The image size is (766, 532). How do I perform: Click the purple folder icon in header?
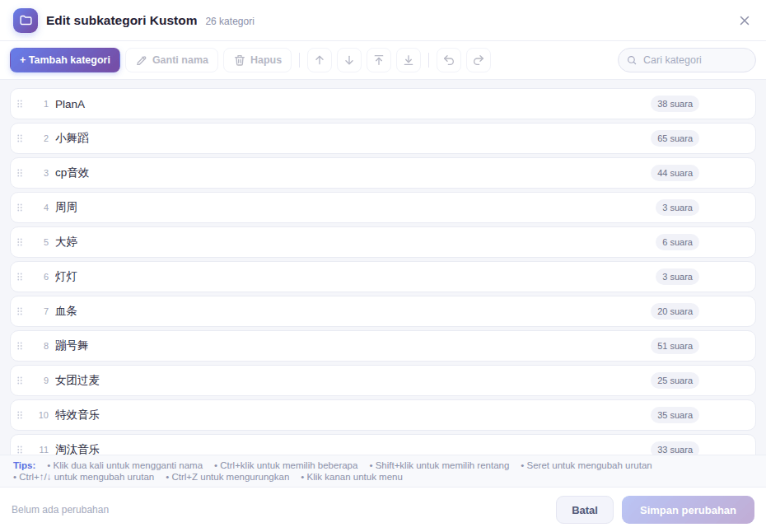(26, 21)
